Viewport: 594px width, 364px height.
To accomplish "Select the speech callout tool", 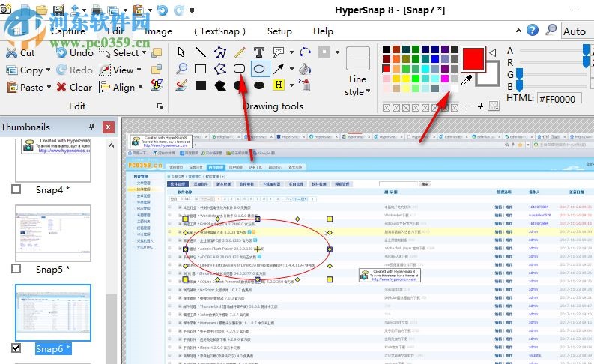I will [x=279, y=52].
